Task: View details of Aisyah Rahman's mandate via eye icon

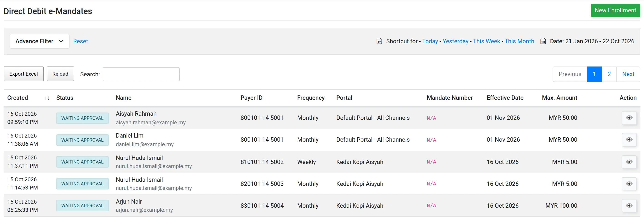Action: (x=629, y=118)
